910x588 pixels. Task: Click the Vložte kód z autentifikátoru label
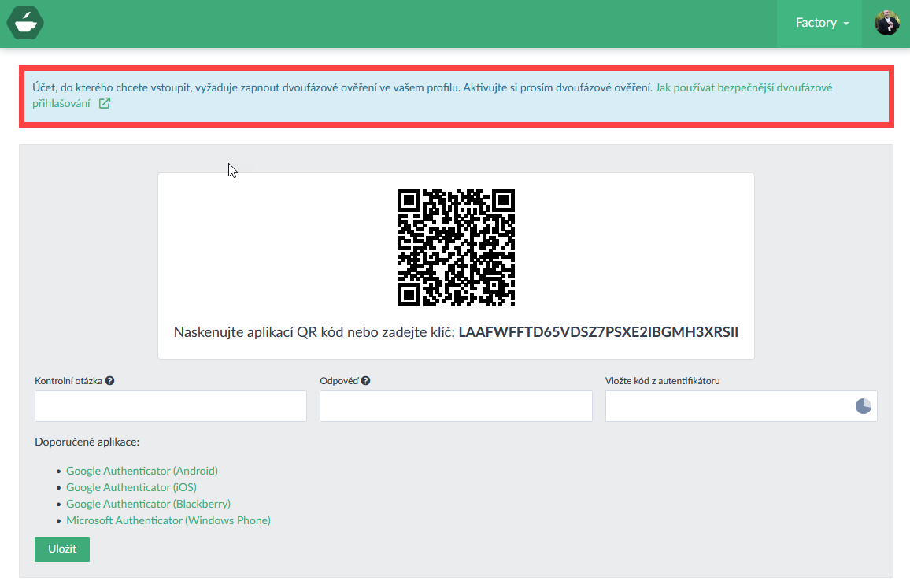pos(662,381)
